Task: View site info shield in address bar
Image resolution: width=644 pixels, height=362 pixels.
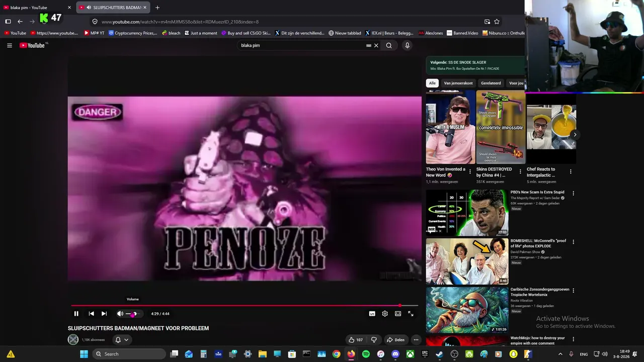Action: 95,22
